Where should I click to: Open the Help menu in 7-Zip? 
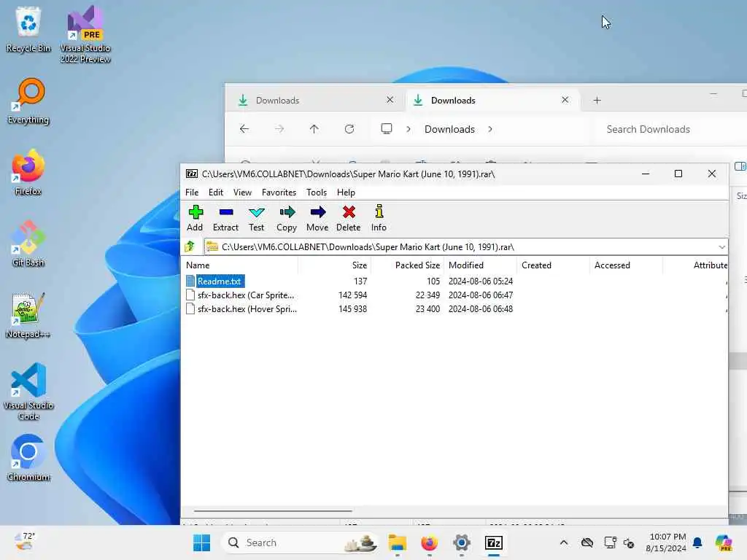346,192
